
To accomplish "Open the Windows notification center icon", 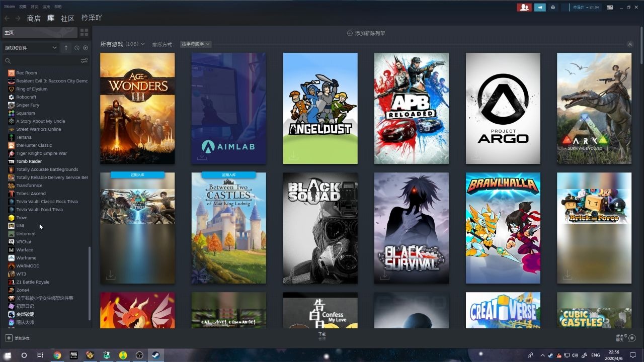I will click(634, 355).
